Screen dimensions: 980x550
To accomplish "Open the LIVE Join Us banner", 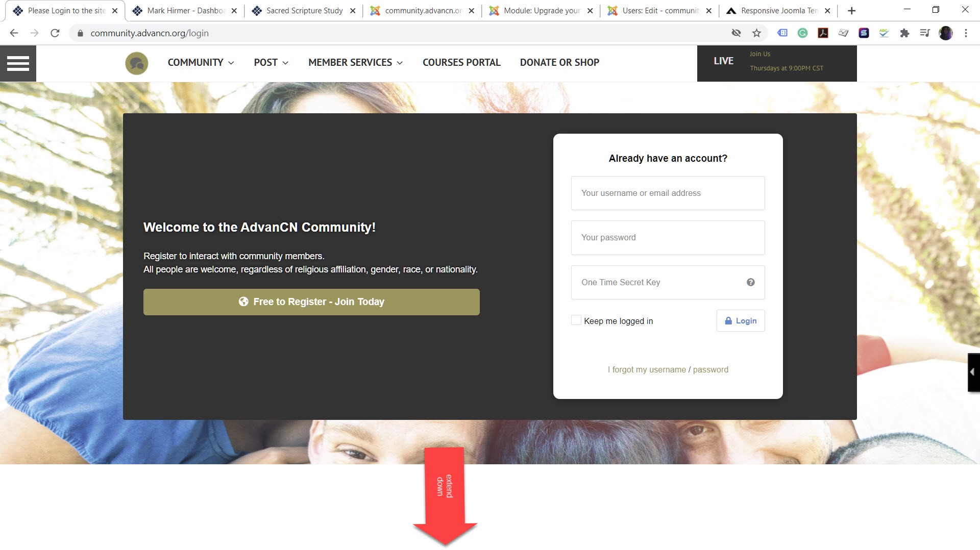I will [x=777, y=63].
